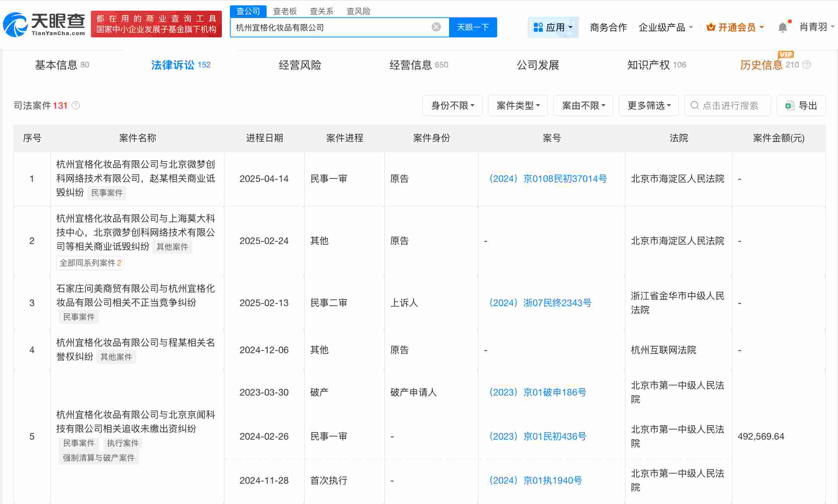
Task: Click the notification bell icon
Action: [783, 26]
